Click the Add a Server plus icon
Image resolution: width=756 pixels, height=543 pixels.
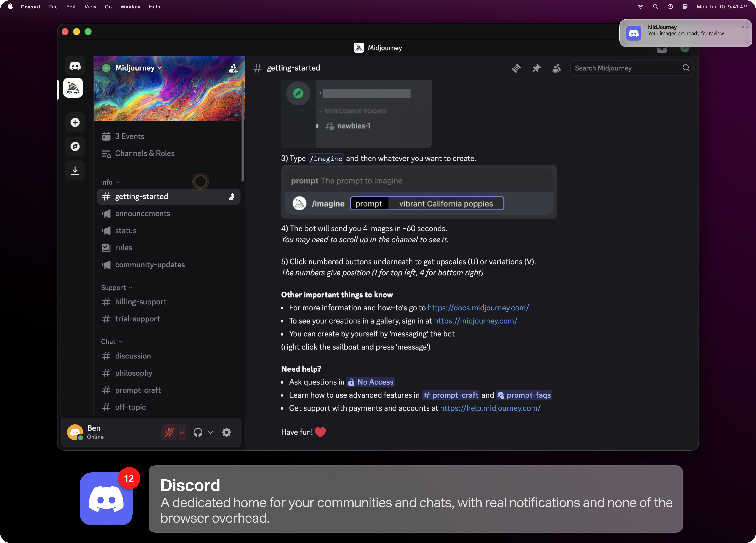point(75,122)
